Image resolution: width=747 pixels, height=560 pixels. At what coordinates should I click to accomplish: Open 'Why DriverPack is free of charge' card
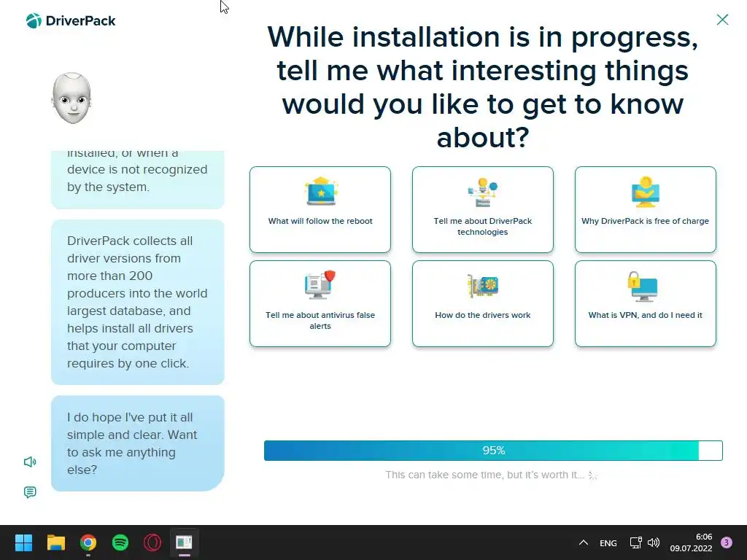click(645, 209)
